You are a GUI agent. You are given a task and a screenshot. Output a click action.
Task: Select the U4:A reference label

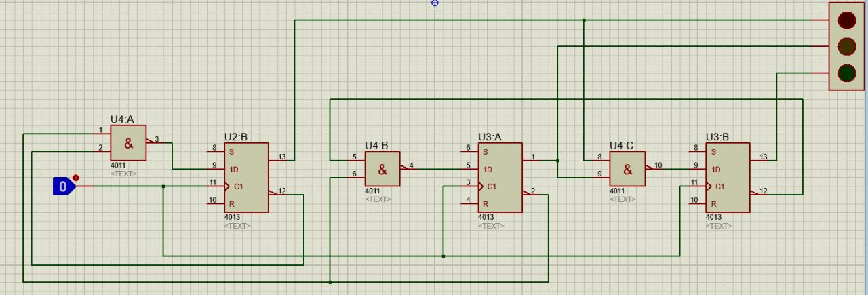pyautogui.click(x=122, y=119)
